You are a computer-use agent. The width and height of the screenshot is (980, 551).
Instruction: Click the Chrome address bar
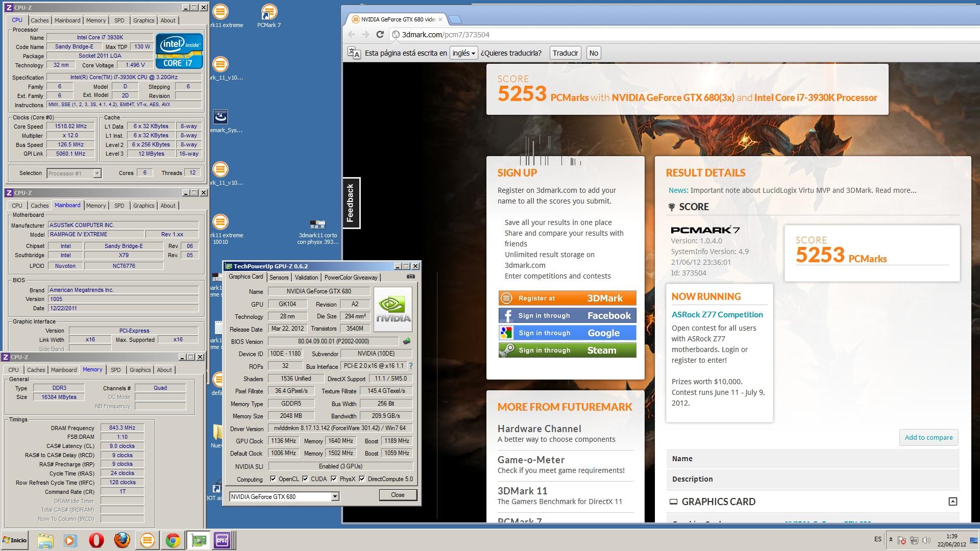point(684,34)
